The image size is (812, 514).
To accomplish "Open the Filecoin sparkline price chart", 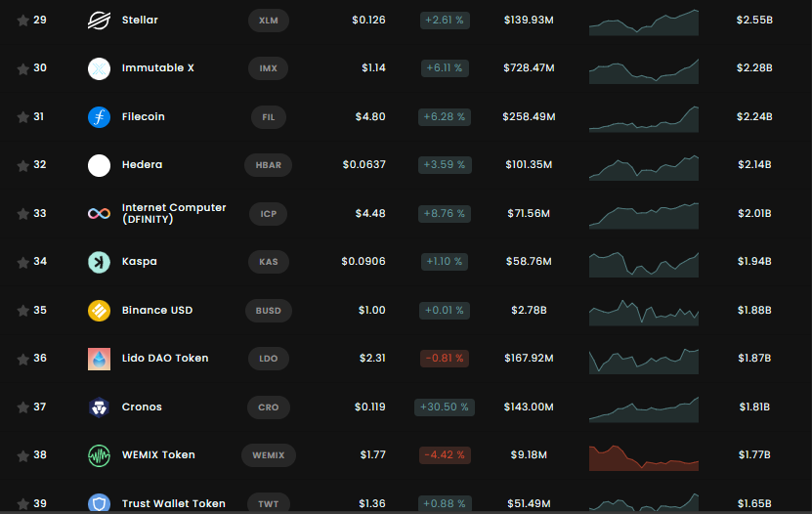I will [644, 119].
